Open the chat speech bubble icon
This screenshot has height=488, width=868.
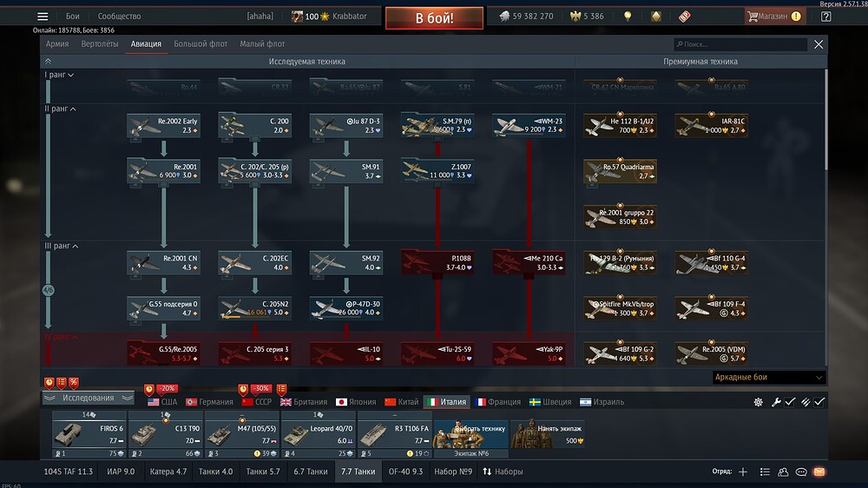tap(801, 472)
